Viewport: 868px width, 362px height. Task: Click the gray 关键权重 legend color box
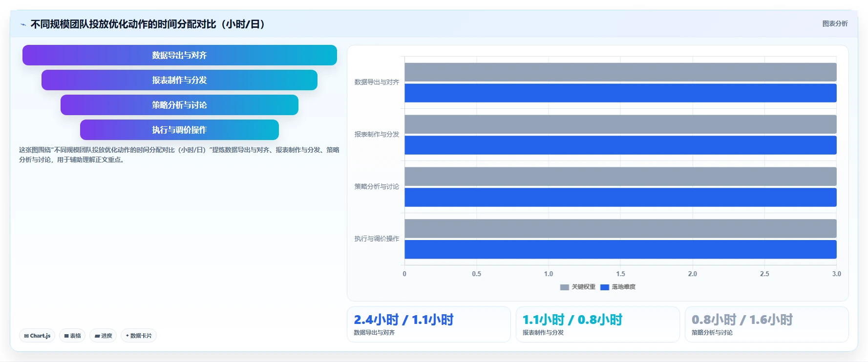pyautogui.click(x=565, y=287)
